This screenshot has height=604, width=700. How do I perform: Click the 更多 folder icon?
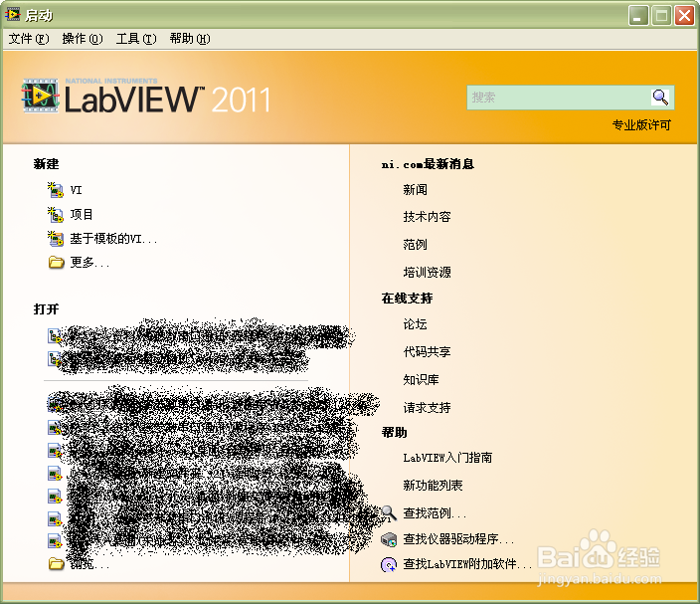(x=56, y=263)
